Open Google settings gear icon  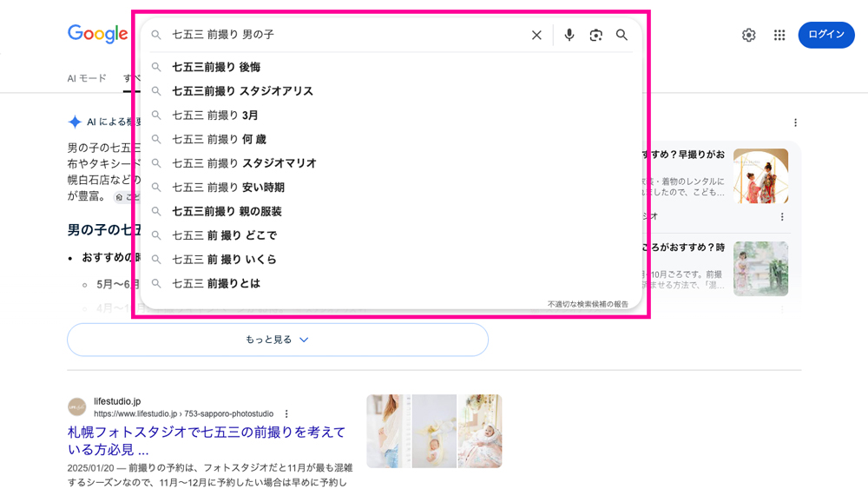[748, 35]
